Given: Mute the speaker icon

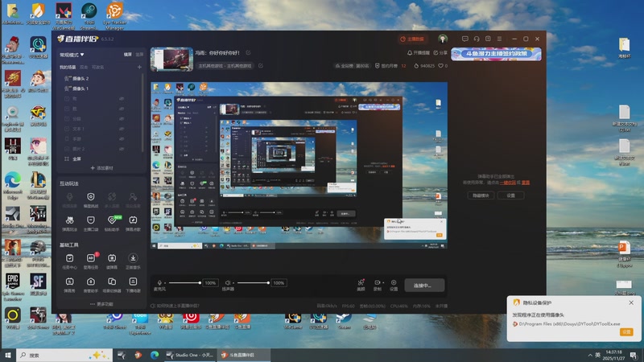Looking at the screenshot, I should click(x=228, y=283).
